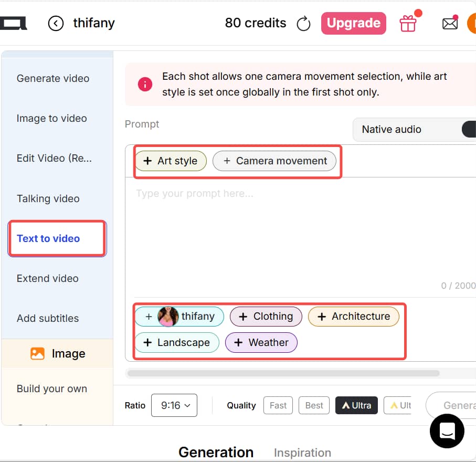Expand the Camera movement selector

tap(274, 161)
